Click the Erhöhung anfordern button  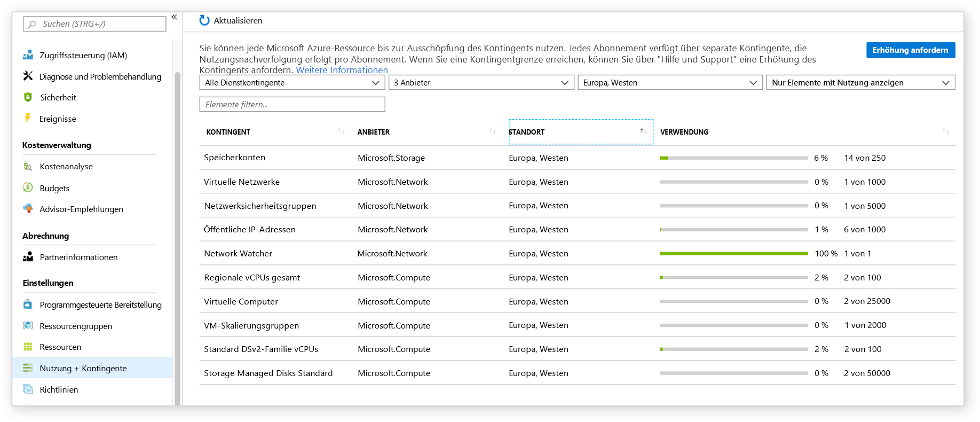pos(911,50)
